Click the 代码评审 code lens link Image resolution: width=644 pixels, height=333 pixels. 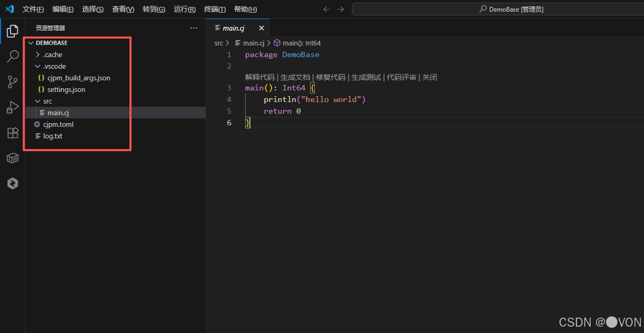[402, 77]
